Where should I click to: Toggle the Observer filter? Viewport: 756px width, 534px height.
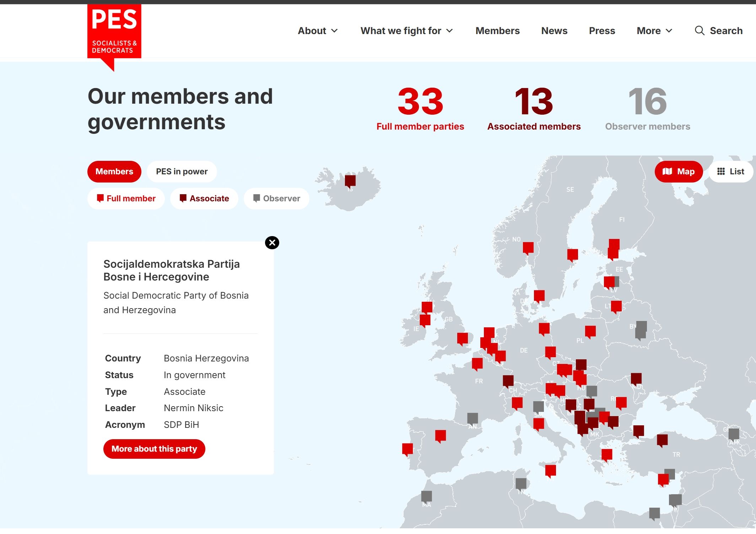pyautogui.click(x=276, y=198)
